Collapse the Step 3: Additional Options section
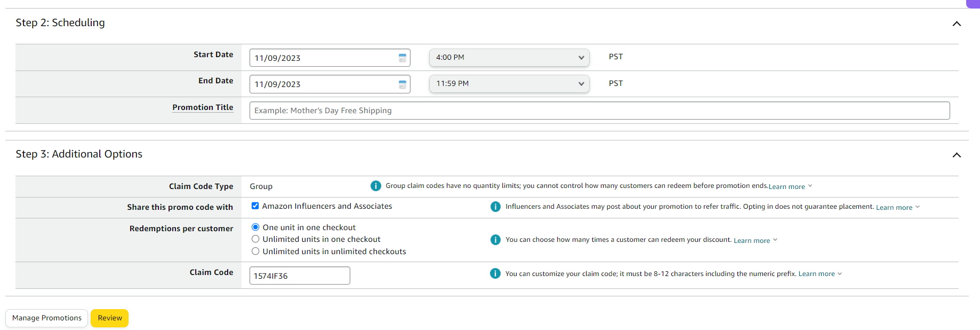This screenshot has height=330, width=980. point(957,155)
